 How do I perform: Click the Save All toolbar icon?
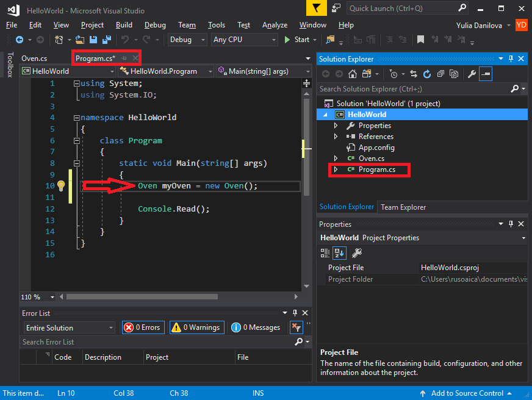point(107,40)
